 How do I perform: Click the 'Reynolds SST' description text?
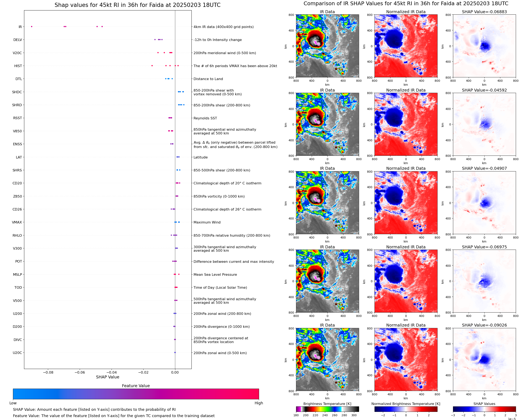click(205, 118)
